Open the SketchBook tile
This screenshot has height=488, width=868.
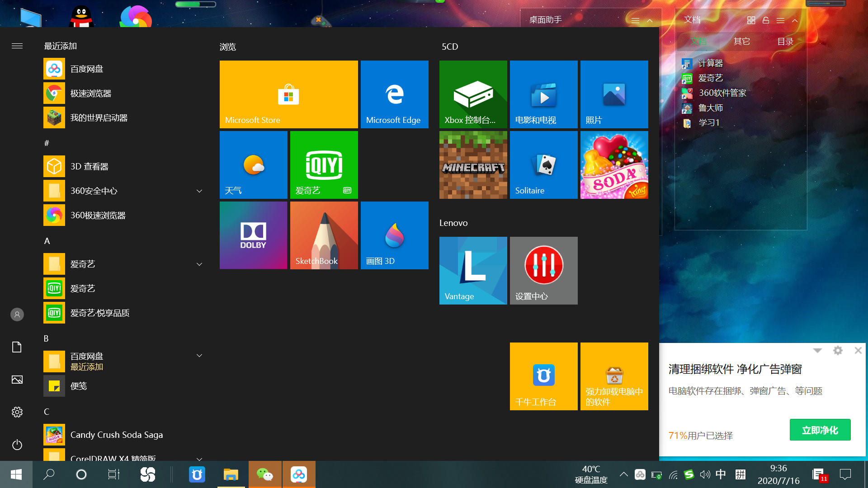click(324, 235)
